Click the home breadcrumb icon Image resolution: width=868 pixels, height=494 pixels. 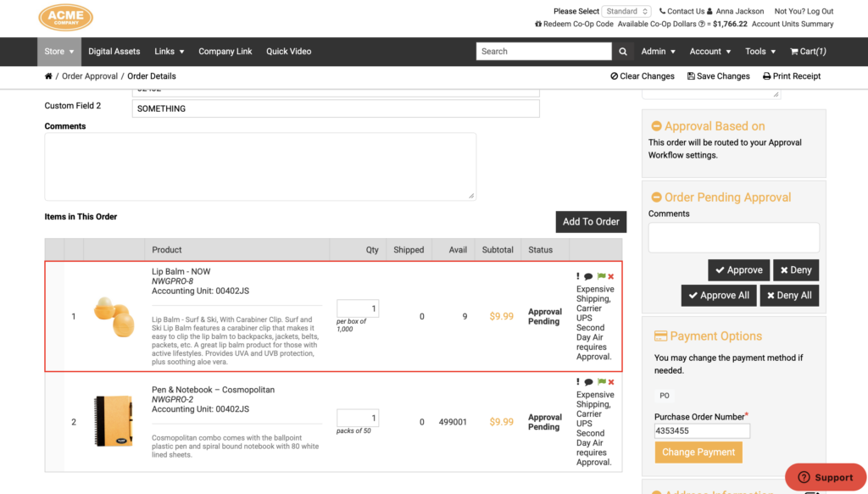point(48,76)
